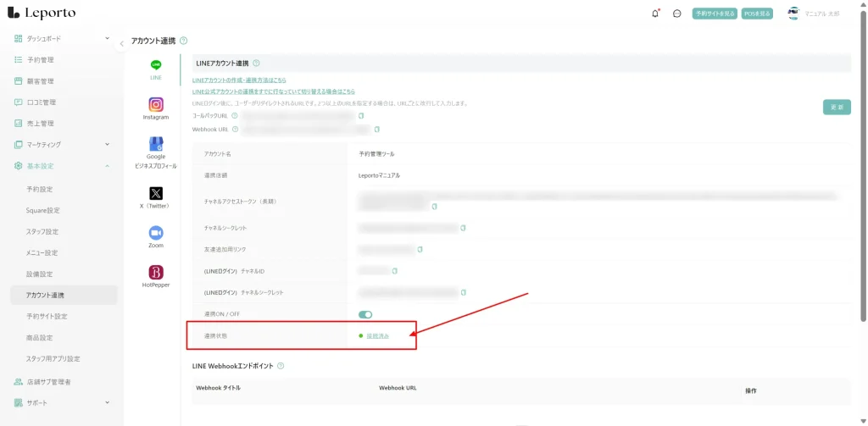Screen dimensions: 868x426
Task: Open the LINE integration icon
Action: click(x=156, y=65)
